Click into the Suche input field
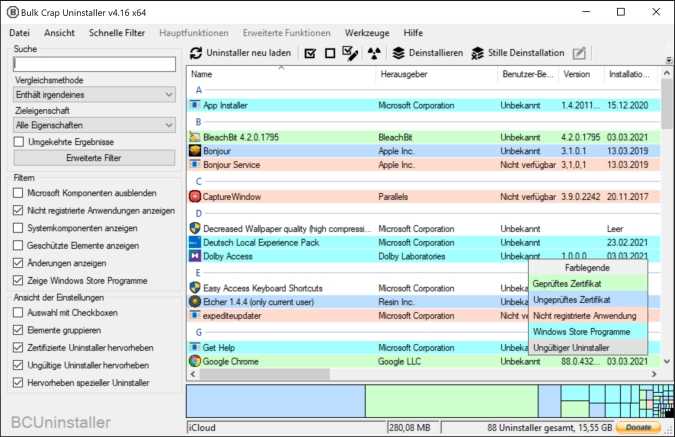 [94, 64]
